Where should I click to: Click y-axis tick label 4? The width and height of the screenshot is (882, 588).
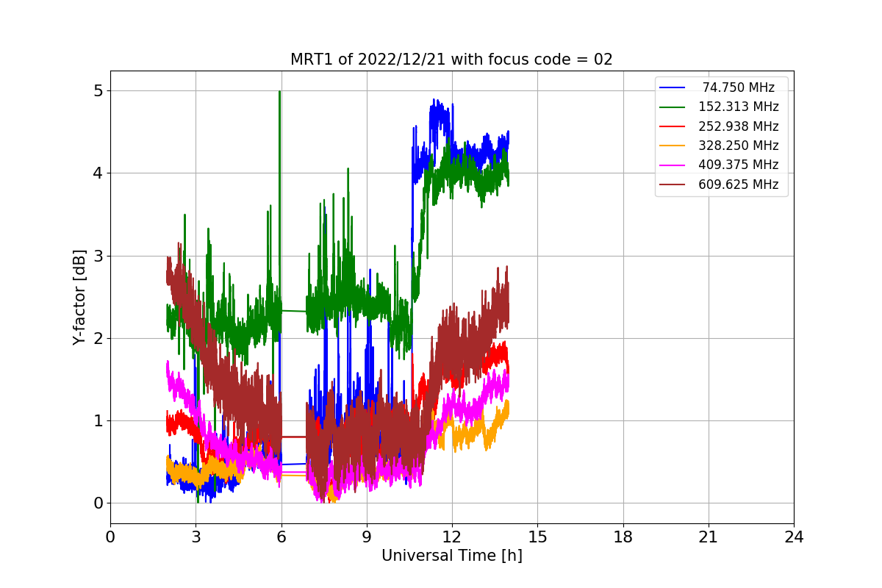point(98,173)
